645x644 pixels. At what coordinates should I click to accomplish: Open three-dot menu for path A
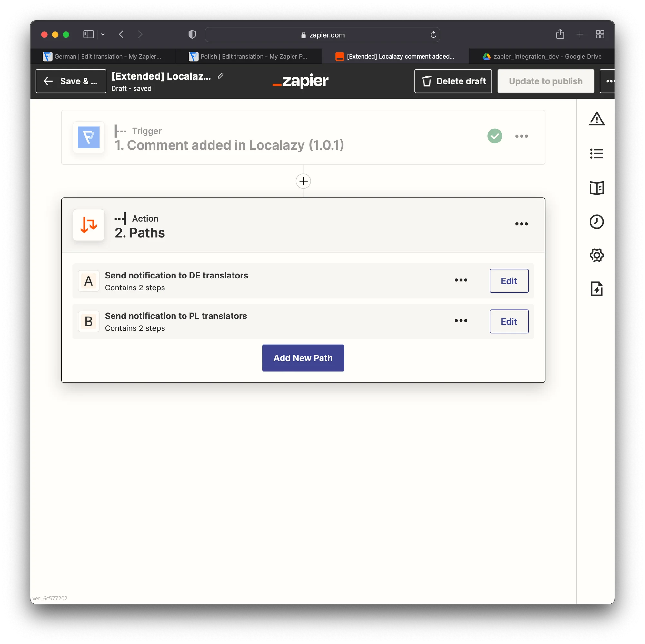(461, 280)
